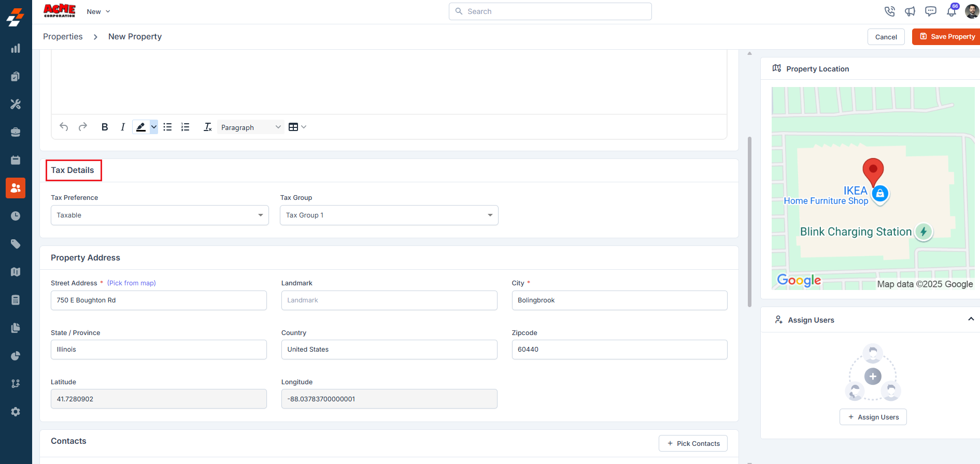
Task: Redo the last editor action
Action: [83, 127]
